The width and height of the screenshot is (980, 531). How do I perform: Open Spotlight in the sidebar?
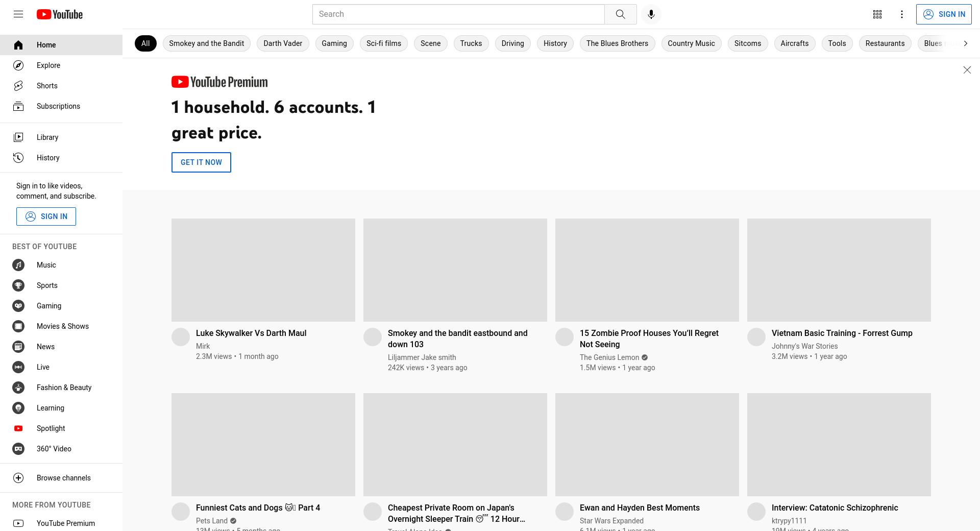[61, 428]
